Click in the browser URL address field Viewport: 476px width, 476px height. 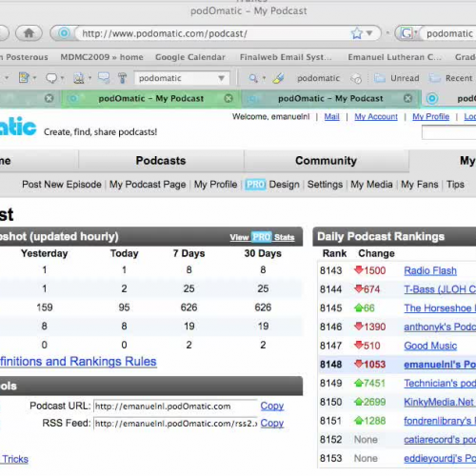click(212, 33)
